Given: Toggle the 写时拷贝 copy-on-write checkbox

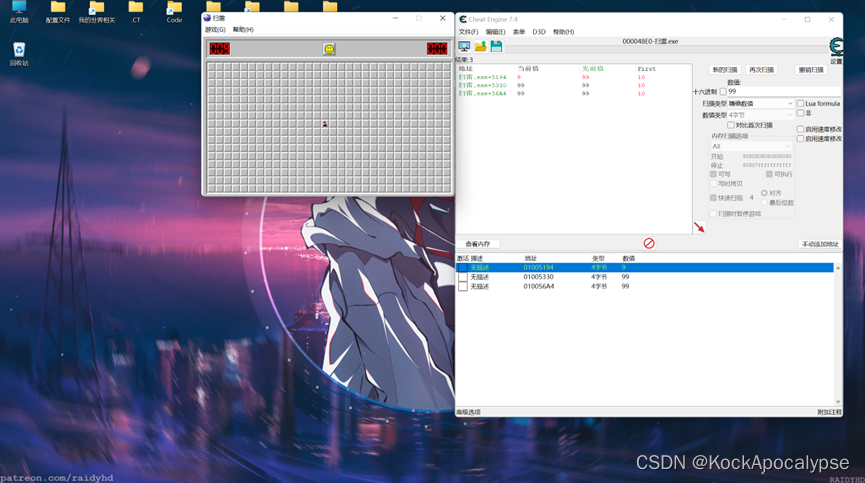Looking at the screenshot, I should [713, 184].
